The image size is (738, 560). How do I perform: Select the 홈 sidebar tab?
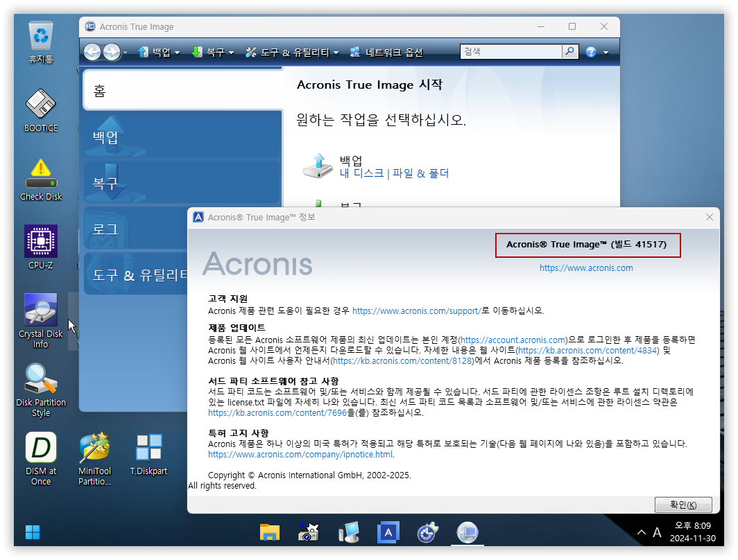(183, 90)
